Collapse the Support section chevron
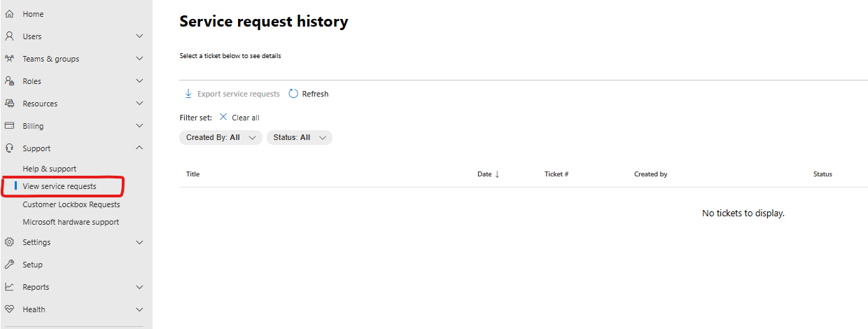This screenshot has width=868, height=329. pyautogui.click(x=139, y=148)
